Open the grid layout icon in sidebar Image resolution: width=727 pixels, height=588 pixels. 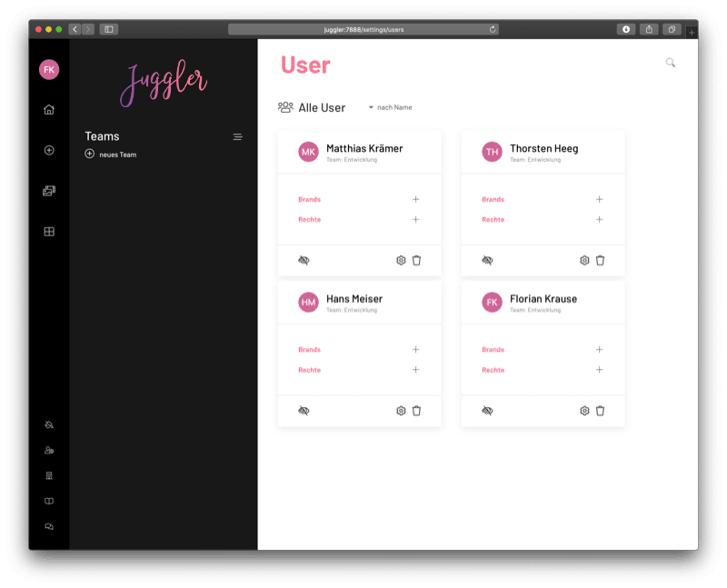point(49,232)
